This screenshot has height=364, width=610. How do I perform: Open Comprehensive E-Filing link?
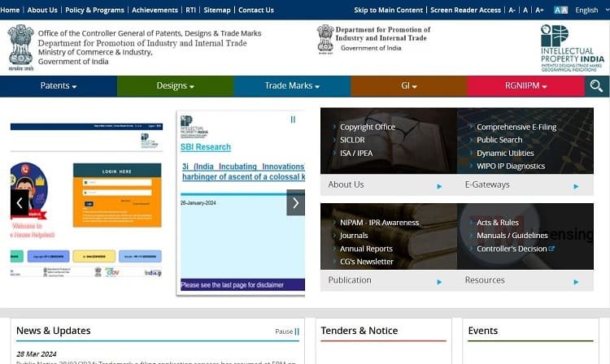click(x=516, y=127)
